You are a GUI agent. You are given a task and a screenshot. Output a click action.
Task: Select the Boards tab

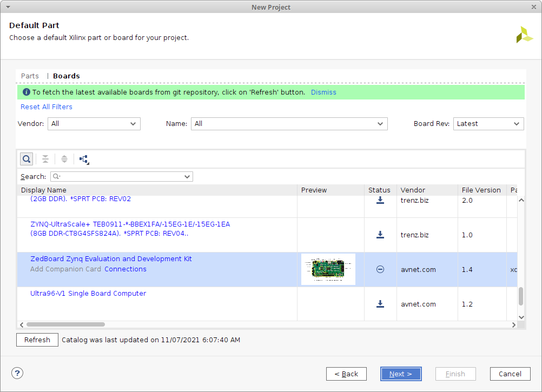pyautogui.click(x=67, y=76)
